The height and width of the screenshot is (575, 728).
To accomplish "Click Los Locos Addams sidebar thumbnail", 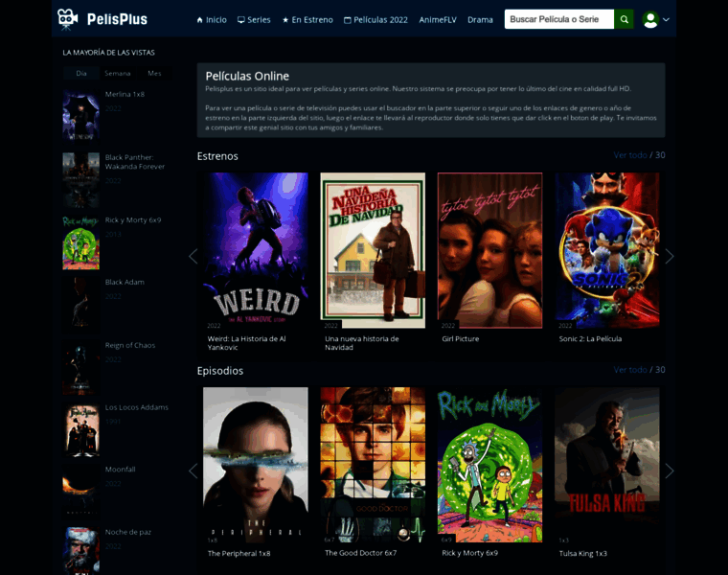I will click(81, 429).
